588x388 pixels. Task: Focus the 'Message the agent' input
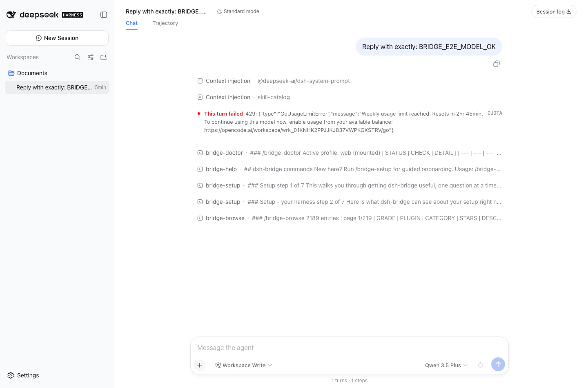pos(350,348)
